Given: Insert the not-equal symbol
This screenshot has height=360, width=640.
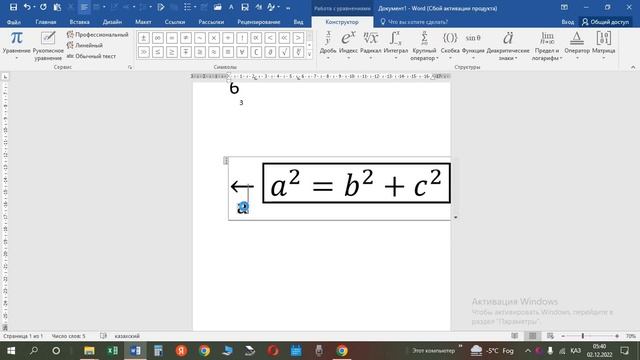Looking at the screenshot, I should (186, 38).
